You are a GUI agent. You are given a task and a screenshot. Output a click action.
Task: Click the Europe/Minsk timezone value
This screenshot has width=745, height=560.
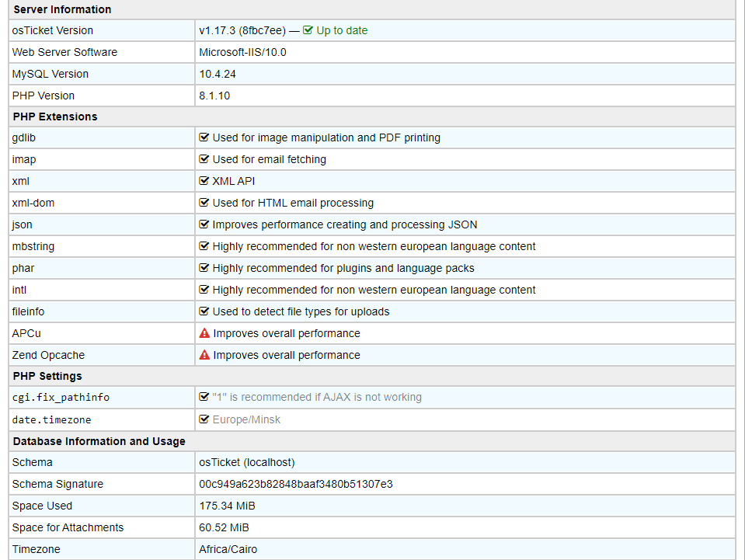246,419
